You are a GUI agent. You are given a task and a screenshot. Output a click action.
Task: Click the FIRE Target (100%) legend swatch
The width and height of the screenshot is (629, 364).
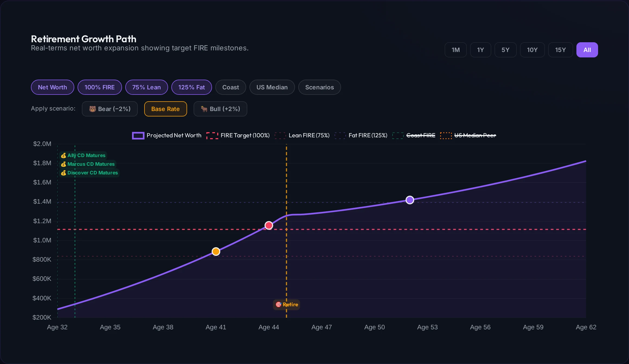(x=212, y=135)
